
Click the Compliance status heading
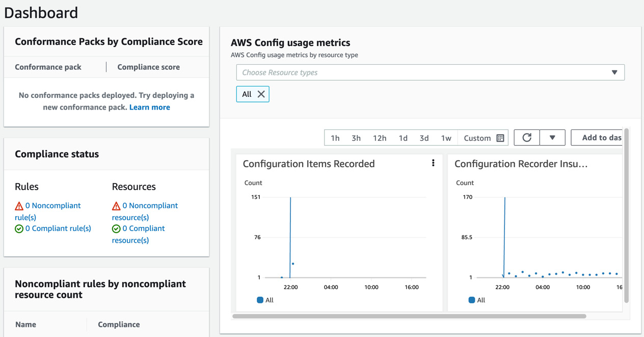click(57, 154)
